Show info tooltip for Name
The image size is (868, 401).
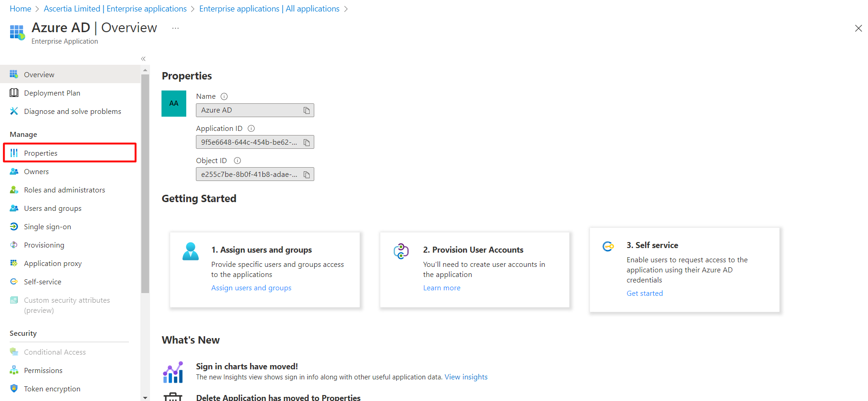224,96
